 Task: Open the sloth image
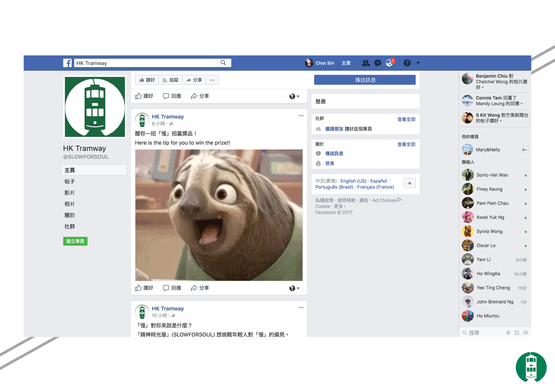pos(219,215)
